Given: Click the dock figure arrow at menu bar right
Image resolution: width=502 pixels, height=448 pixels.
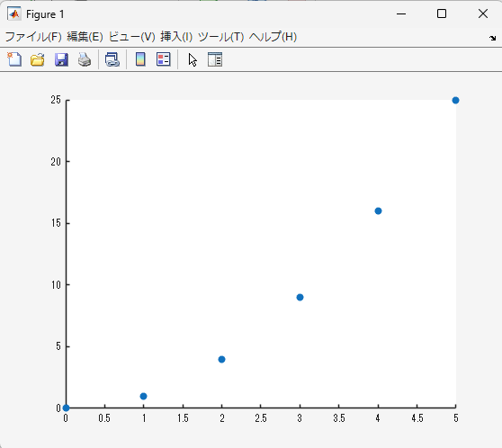Looking at the screenshot, I should click(x=492, y=38).
